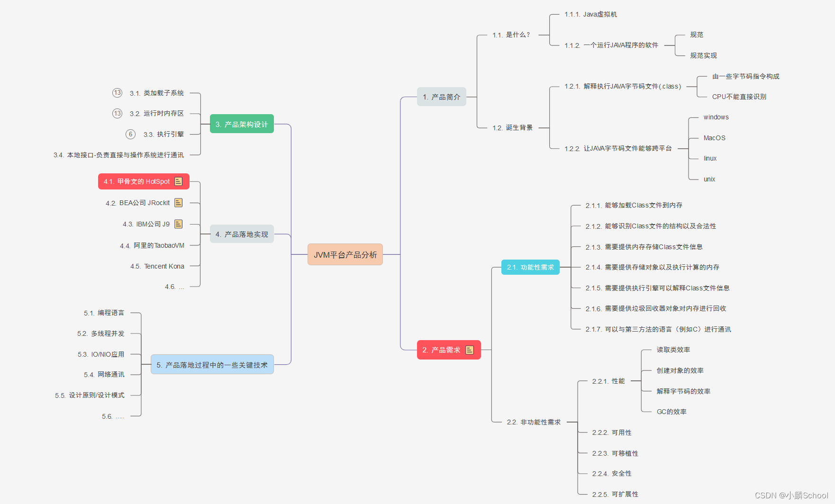Select node 2.1. 功能性需求

(530, 267)
